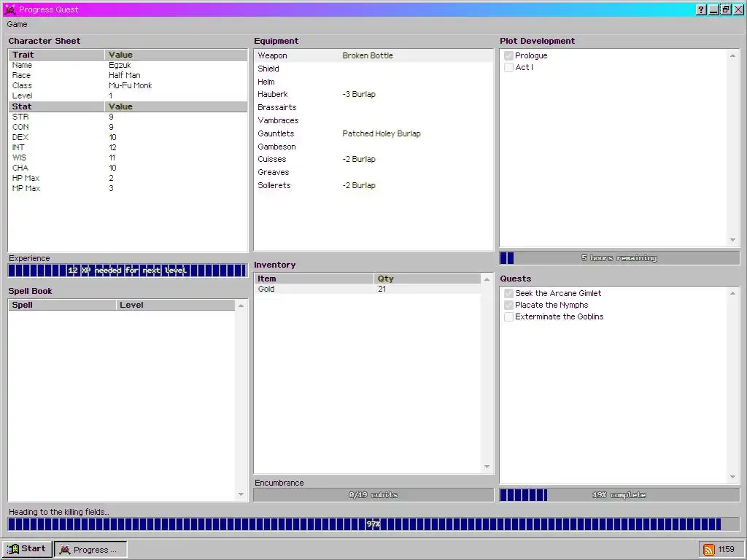Click Quests list scroll up arrow

pos(732,293)
